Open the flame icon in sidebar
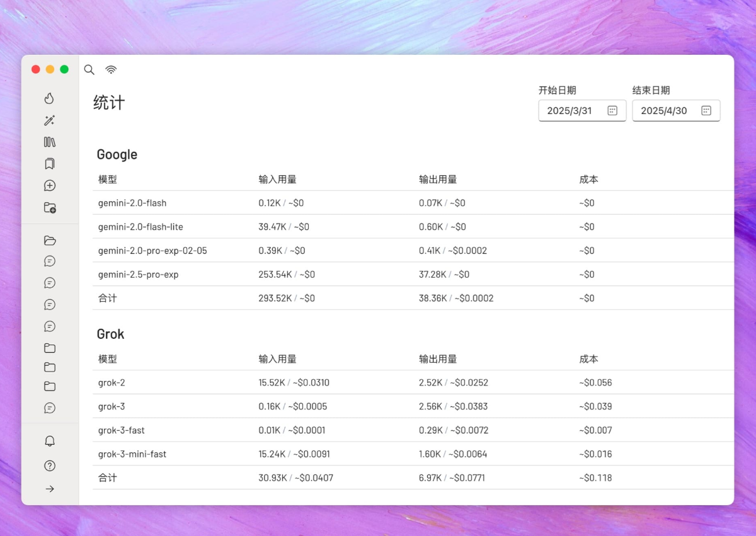This screenshot has width=756, height=536. [50, 98]
